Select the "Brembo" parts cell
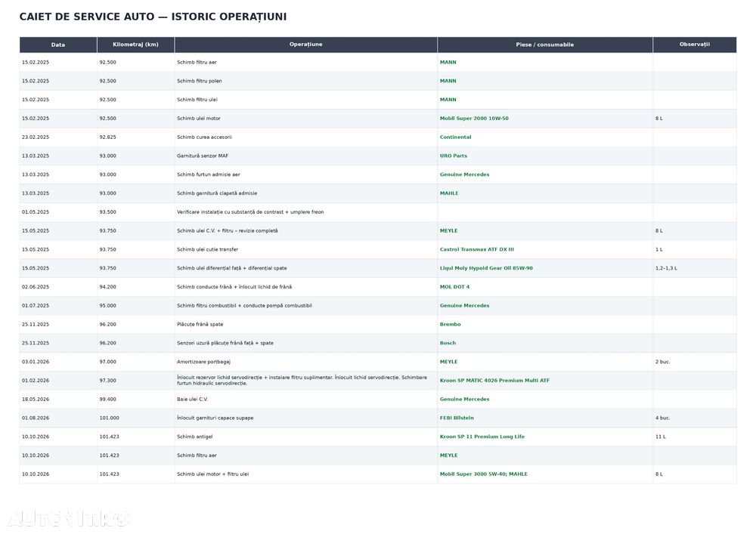 tap(450, 325)
